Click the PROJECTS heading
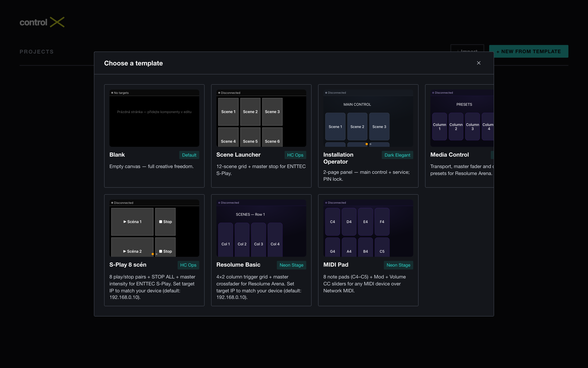This screenshot has height=368, width=588. tap(37, 52)
